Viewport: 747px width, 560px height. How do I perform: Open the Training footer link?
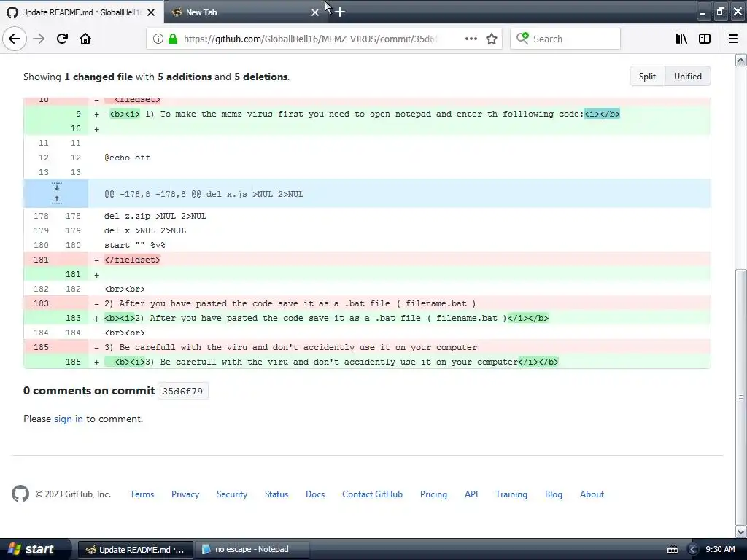click(x=511, y=494)
